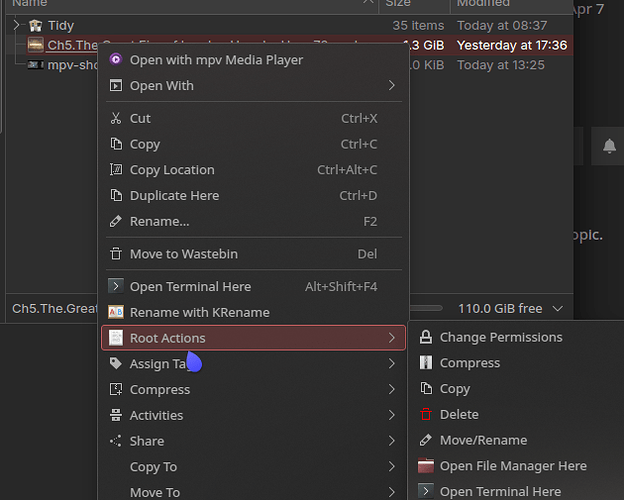Click Today at 13:25 modified cell
Image resolution: width=624 pixels, height=500 pixels.
point(501,65)
